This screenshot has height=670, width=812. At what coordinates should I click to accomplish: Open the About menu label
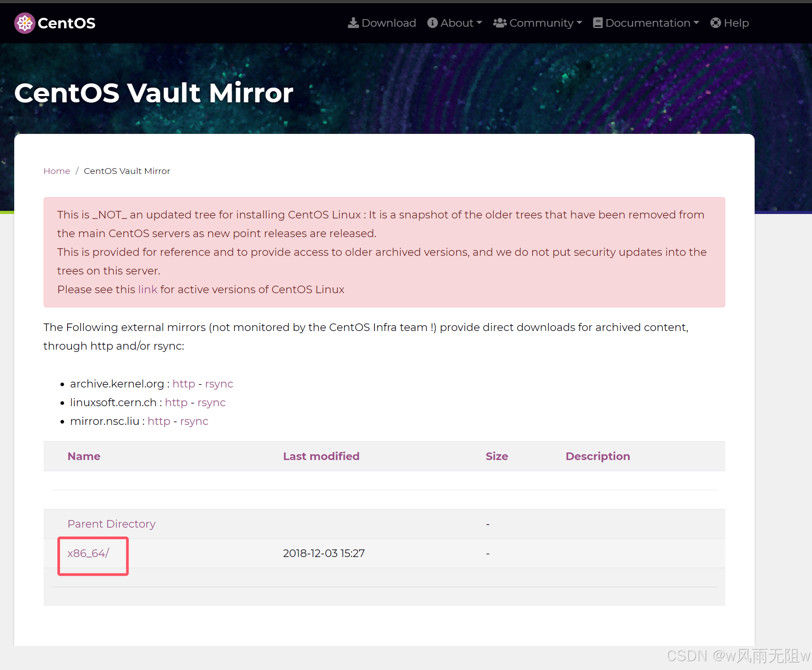coord(457,23)
